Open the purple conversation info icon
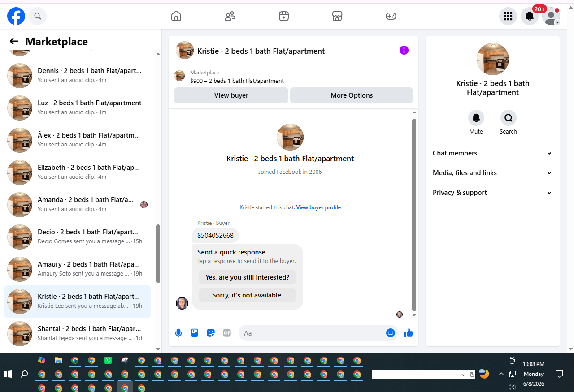 point(404,50)
